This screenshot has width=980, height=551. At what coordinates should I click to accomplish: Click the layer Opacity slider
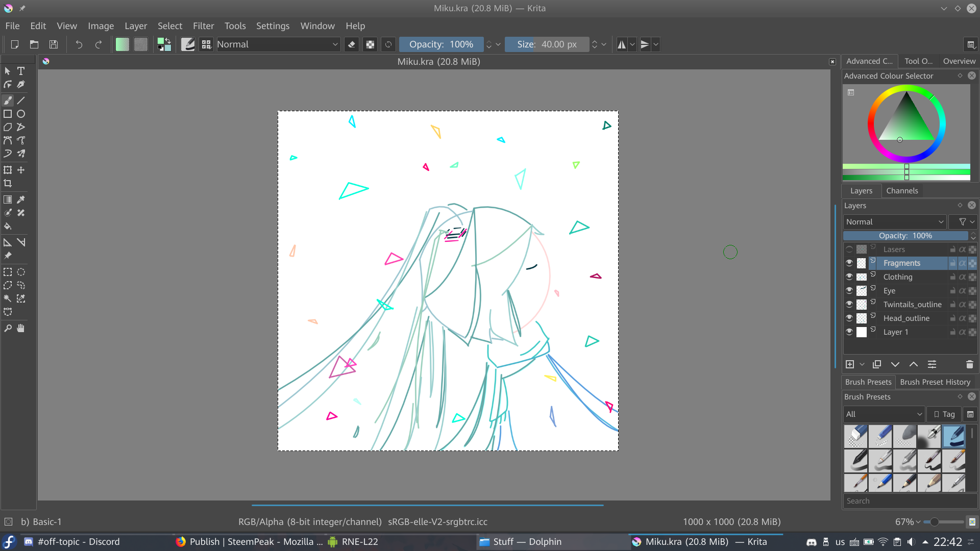[905, 236]
